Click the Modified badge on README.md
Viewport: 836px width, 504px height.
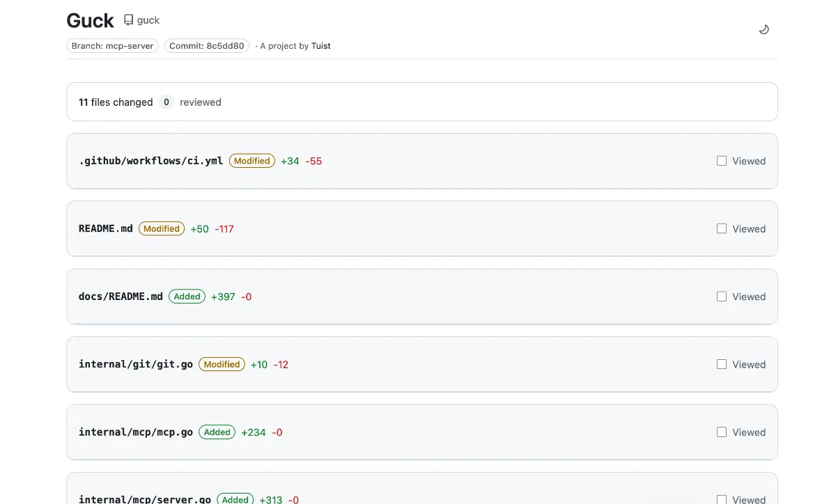[161, 228]
